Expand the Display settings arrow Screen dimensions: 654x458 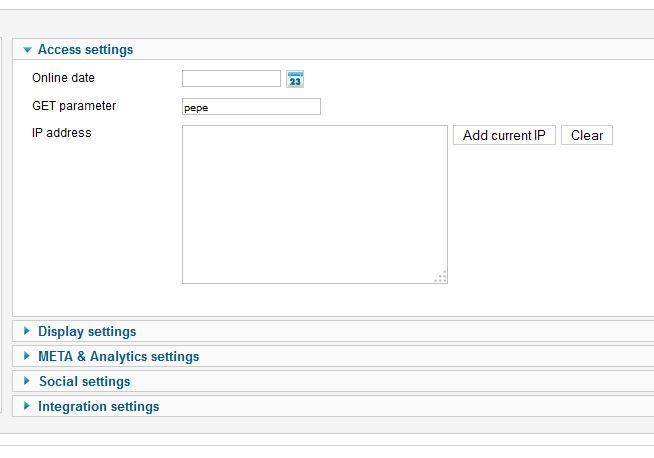pyautogui.click(x=27, y=331)
